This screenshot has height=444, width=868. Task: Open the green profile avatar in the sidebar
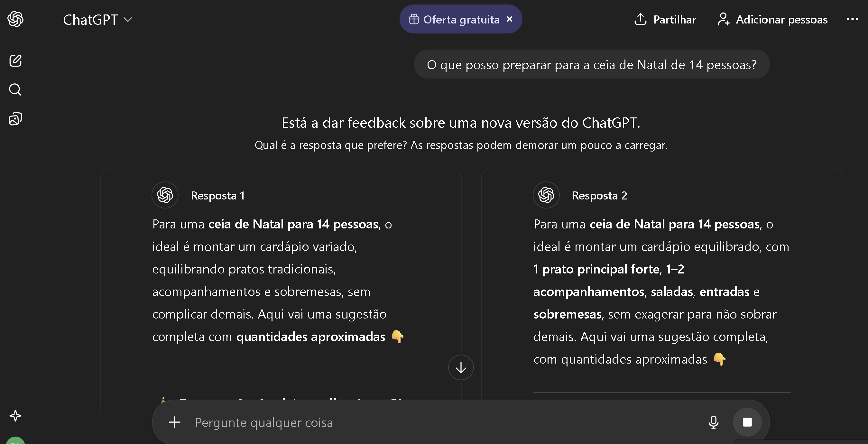coord(15,441)
